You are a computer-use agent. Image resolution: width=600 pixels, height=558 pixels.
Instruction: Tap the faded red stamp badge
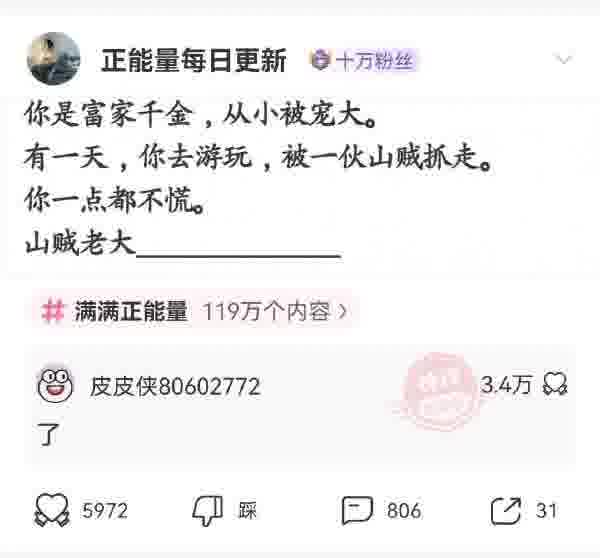(x=439, y=391)
